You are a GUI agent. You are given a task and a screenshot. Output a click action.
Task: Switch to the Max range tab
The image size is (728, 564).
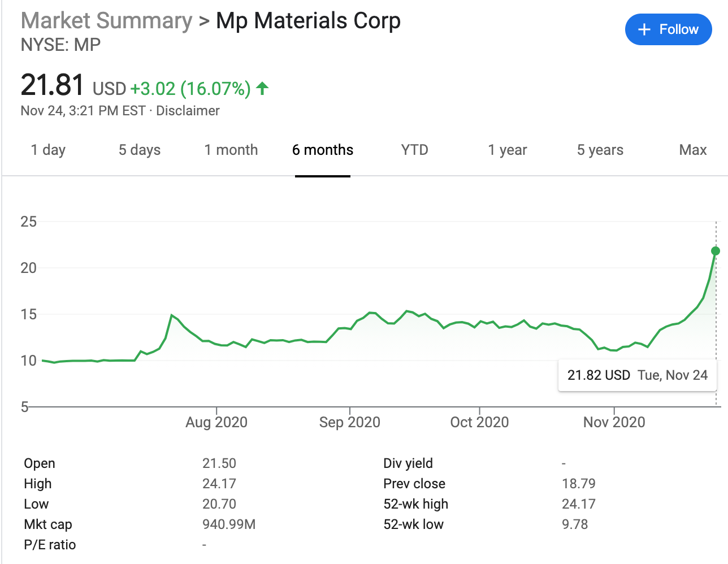click(x=692, y=150)
